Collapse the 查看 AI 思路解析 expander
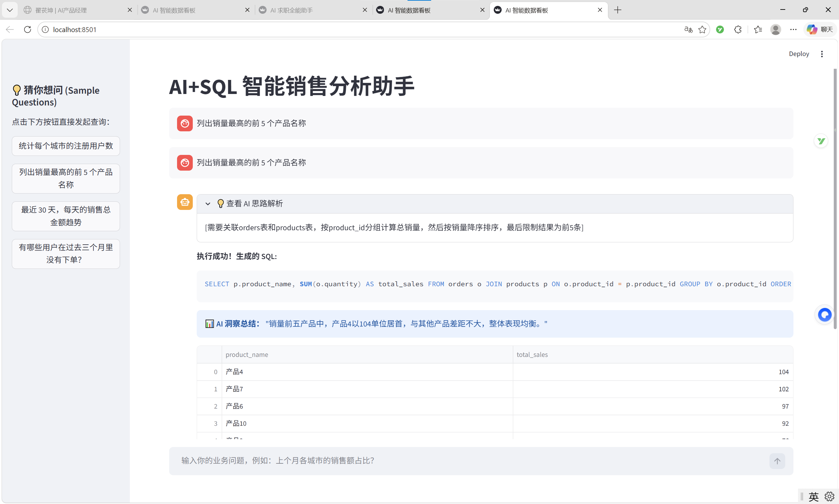Screen dimensions: 839x504 coord(208,203)
